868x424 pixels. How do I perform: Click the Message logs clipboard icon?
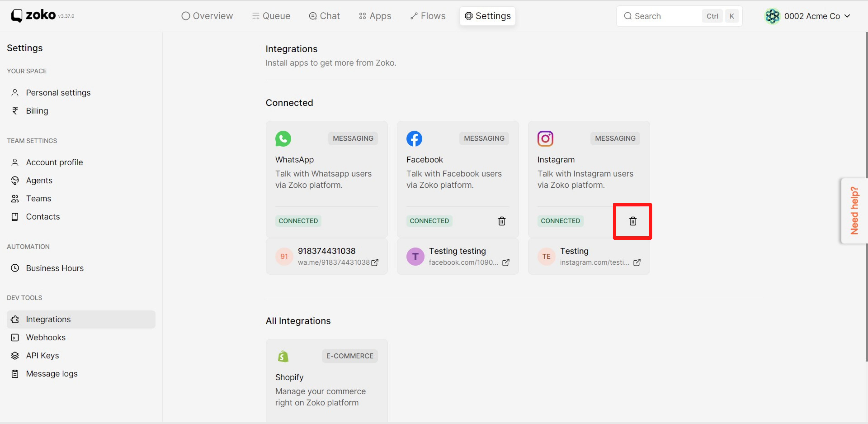tap(15, 373)
